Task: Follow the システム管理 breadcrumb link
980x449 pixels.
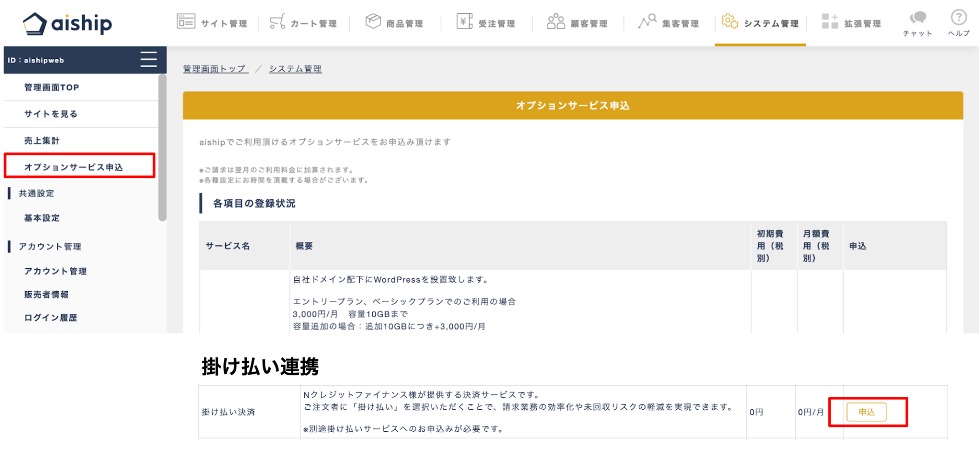Action: 295,69
